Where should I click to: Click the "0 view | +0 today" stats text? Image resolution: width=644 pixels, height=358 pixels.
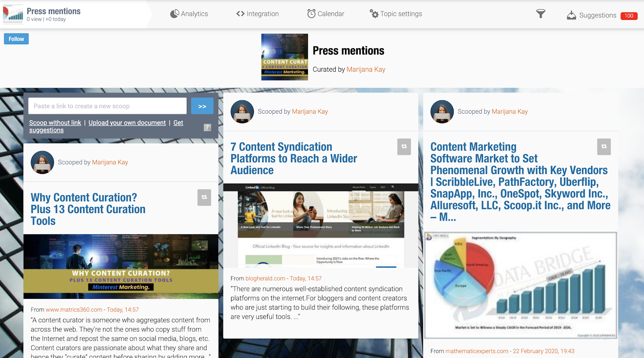click(46, 19)
